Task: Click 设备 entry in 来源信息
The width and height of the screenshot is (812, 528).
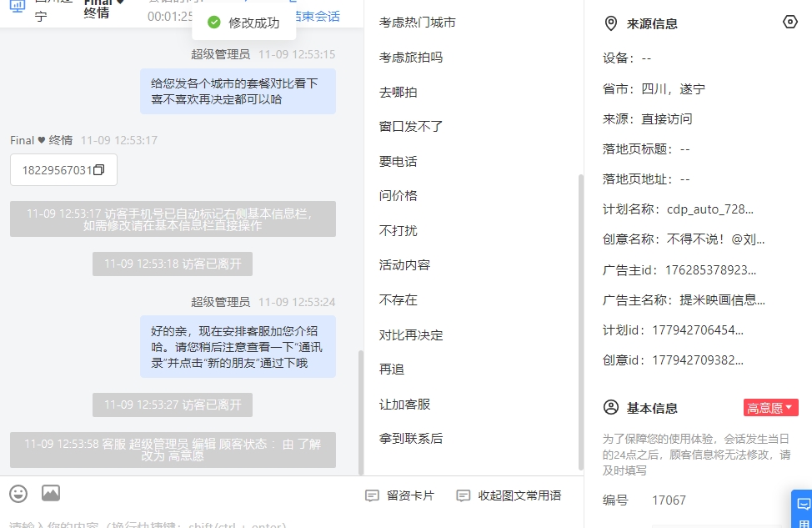Action: (x=627, y=58)
